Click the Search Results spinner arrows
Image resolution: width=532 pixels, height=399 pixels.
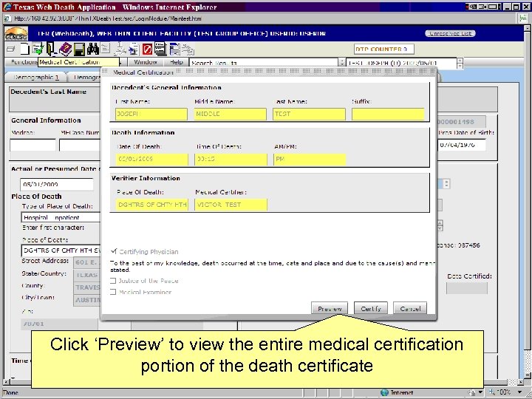click(x=341, y=63)
